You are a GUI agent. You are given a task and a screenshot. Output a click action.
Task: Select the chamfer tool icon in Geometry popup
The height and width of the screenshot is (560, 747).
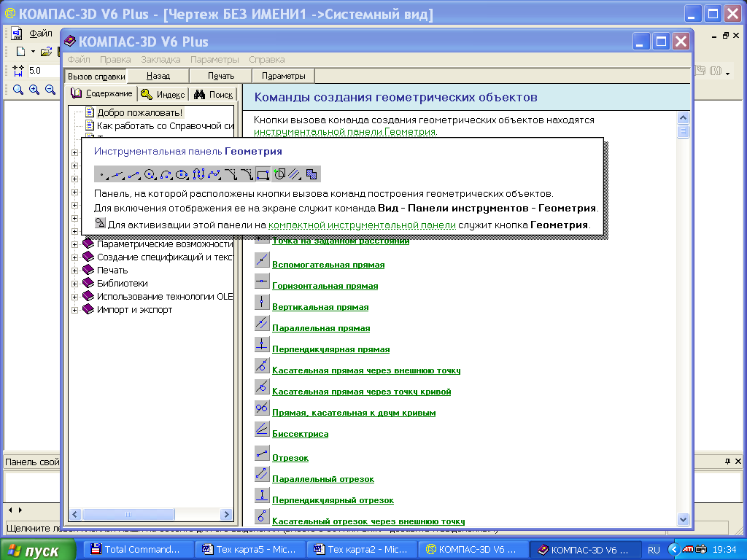coord(231,174)
